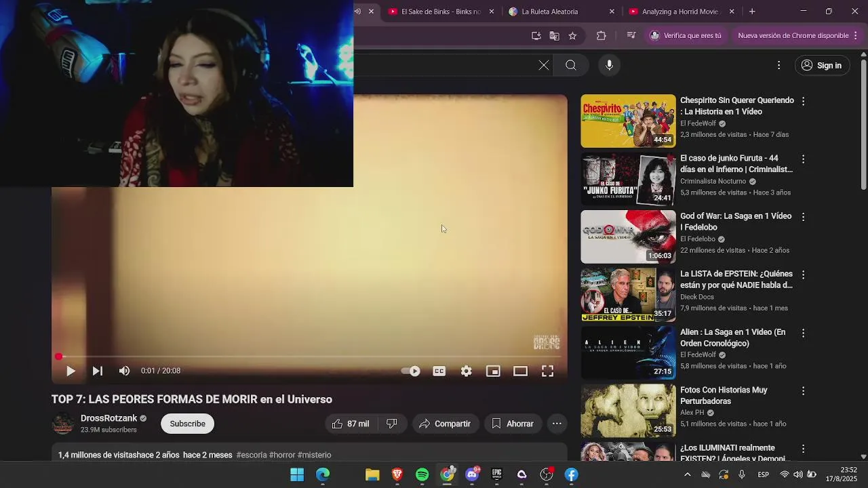The height and width of the screenshot is (488, 868).
Task: Open options menu for ILLUMINATI video
Action: tap(803, 449)
